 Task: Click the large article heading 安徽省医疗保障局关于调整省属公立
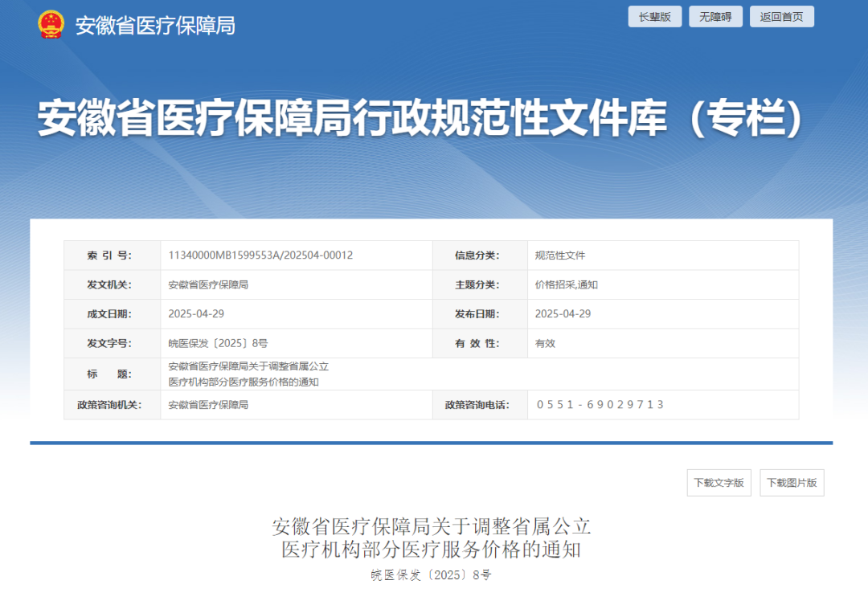432,526
